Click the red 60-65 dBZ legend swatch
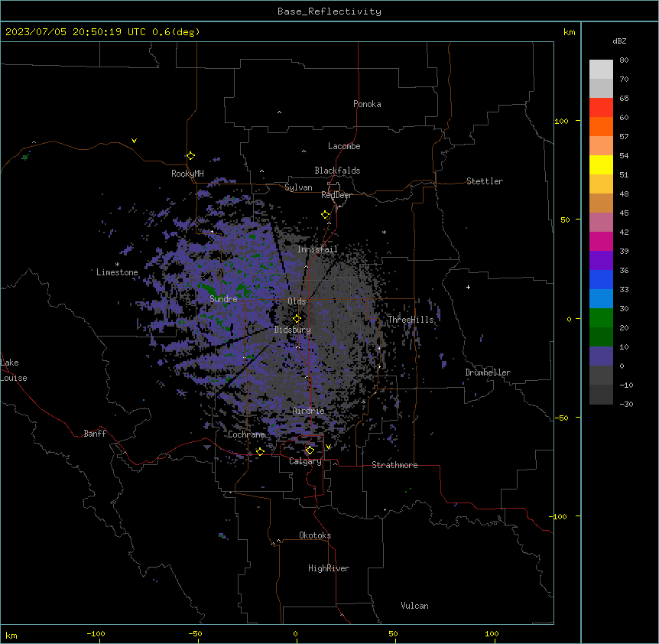Viewport: 659px width, 644px height. (601, 107)
